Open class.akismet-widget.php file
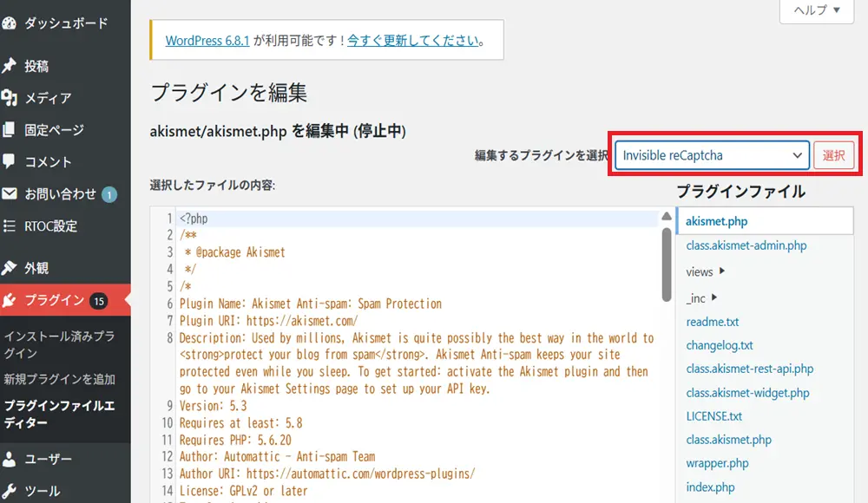868x503 pixels. pyautogui.click(x=747, y=393)
